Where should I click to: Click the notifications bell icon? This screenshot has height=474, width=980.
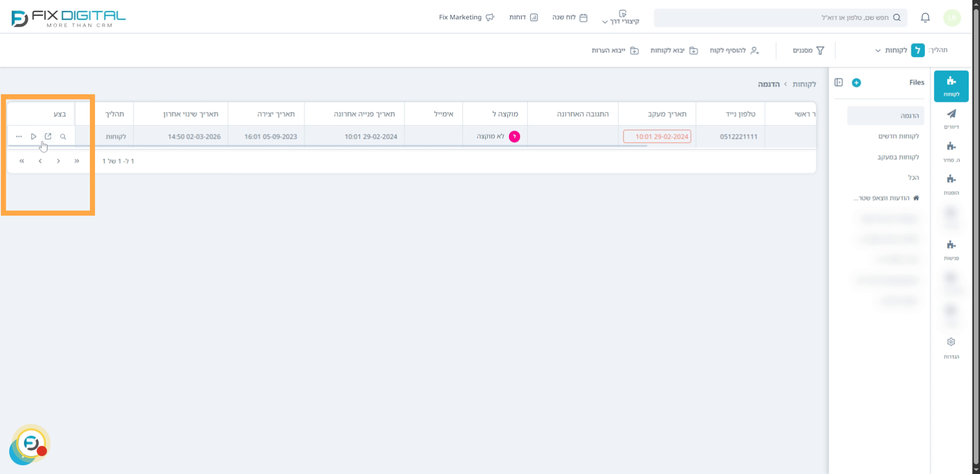click(925, 18)
